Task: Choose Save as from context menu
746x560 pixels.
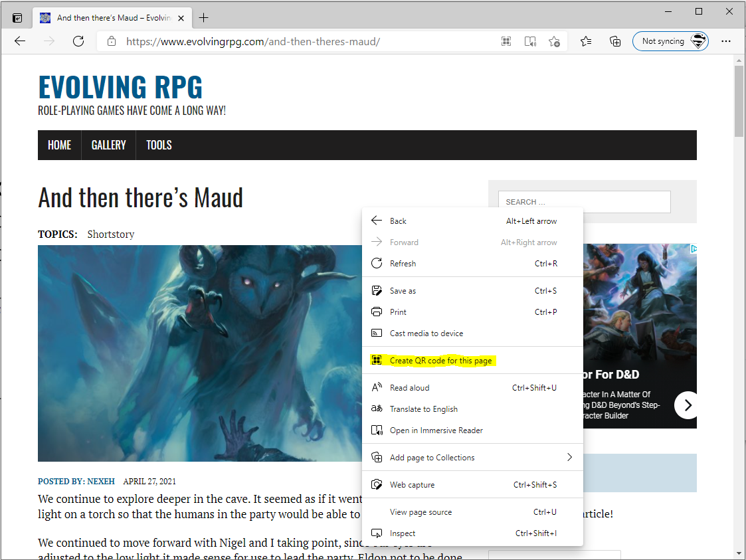Action: (472, 291)
